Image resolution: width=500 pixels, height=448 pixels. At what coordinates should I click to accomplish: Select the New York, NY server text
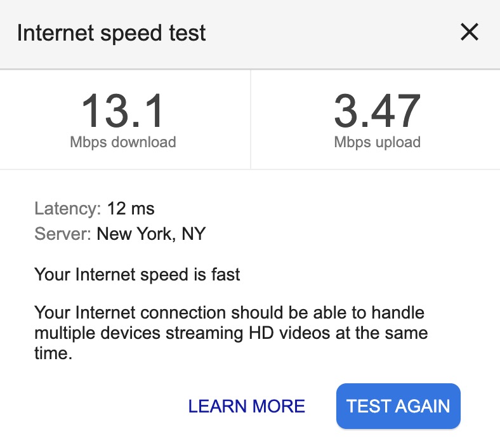coord(151,234)
